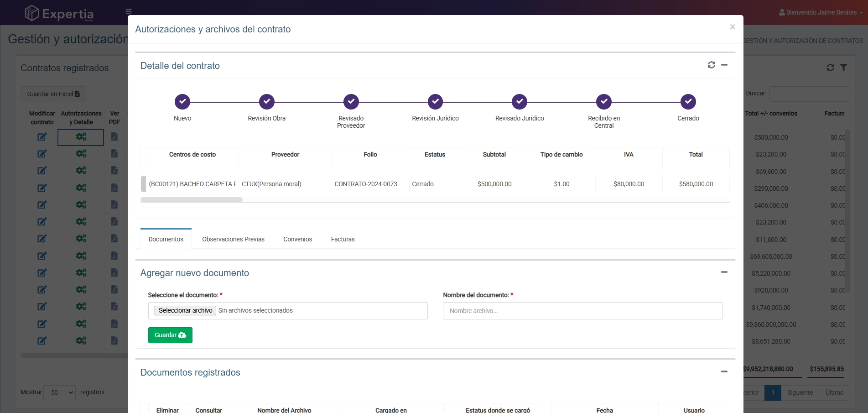This screenshot has width=868, height=413.
Task: Collapse the Detalle del contrato section
Action: pyautogui.click(x=724, y=65)
